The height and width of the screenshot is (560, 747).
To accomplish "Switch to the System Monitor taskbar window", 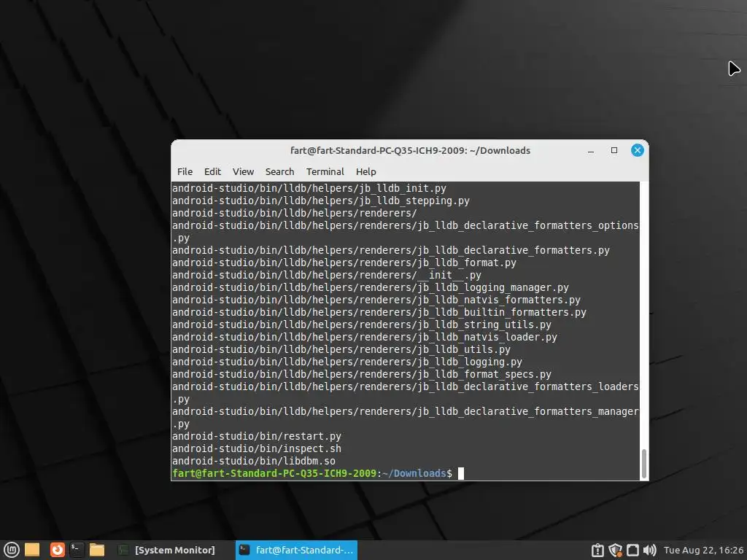I will (x=167, y=550).
